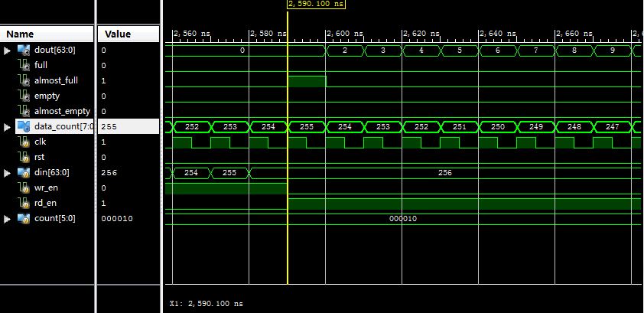Click the data_count waveform segment 252 before cursor
Viewport: 644px width, 313px height.
coord(192,127)
